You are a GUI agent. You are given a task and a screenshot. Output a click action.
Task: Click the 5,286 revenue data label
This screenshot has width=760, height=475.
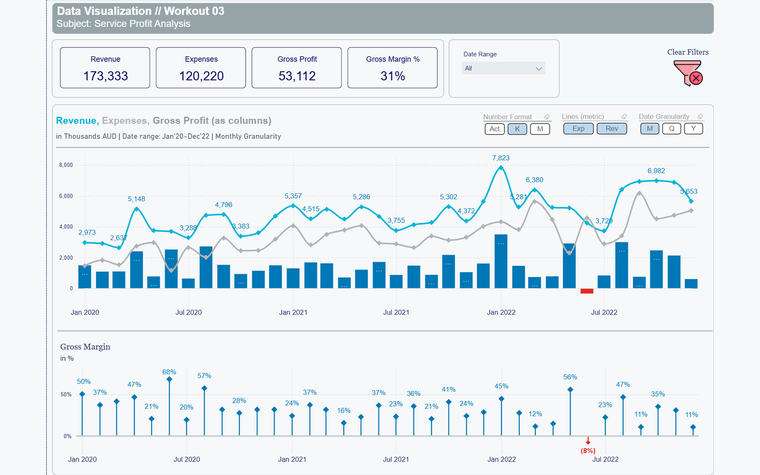(361, 197)
